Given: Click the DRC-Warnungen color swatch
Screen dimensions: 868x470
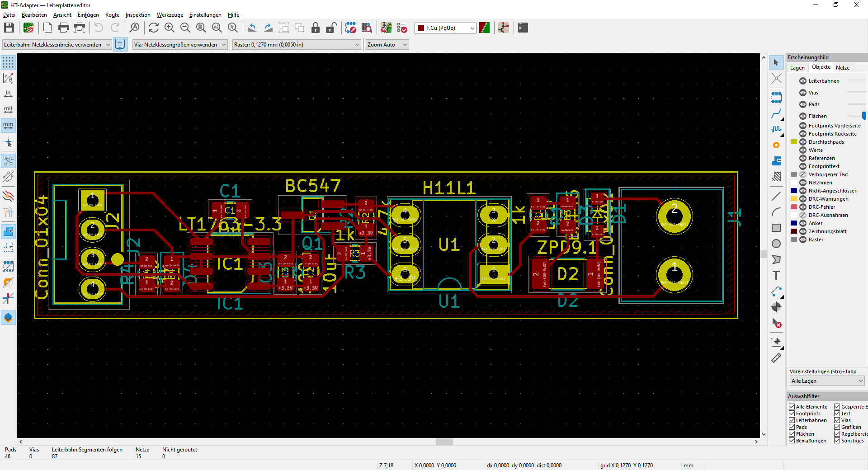Looking at the screenshot, I should (x=794, y=199).
